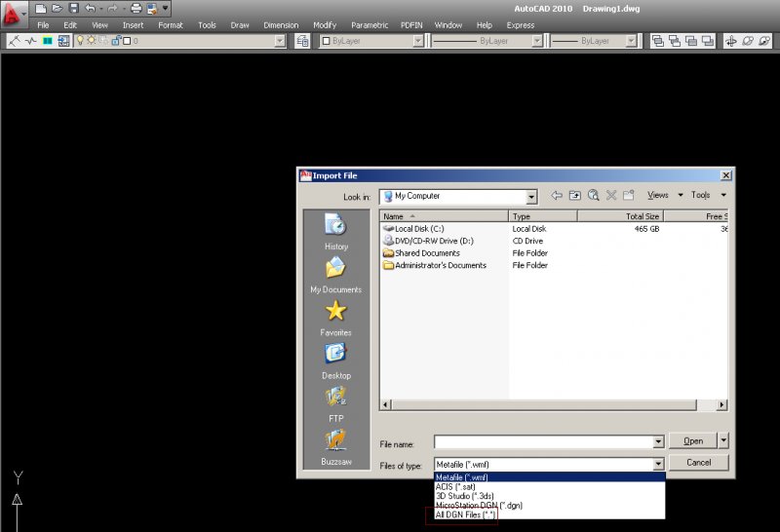Choose MicroStation DGN (*.dgn) file type
780x532 pixels.
549,505
